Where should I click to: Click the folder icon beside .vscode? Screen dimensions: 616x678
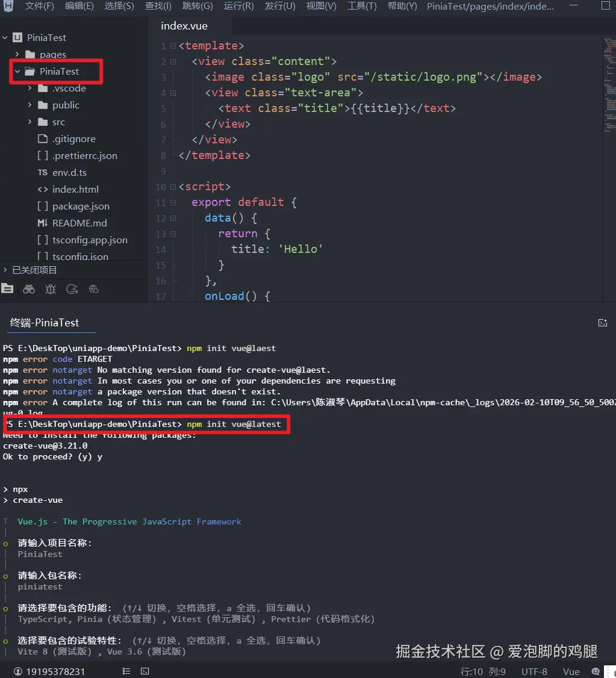coord(42,88)
